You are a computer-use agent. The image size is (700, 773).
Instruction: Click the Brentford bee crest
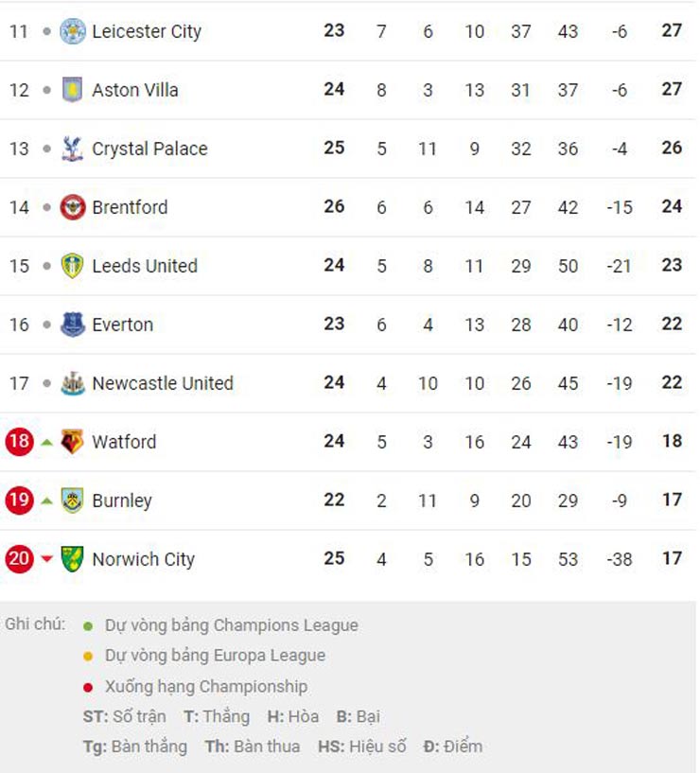point(73,207)
